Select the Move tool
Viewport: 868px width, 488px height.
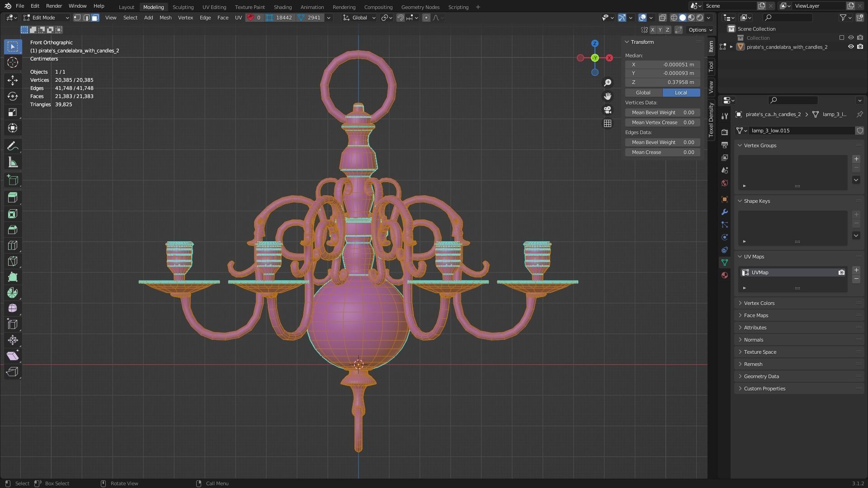pyautogui.click(x=13, y=80)
